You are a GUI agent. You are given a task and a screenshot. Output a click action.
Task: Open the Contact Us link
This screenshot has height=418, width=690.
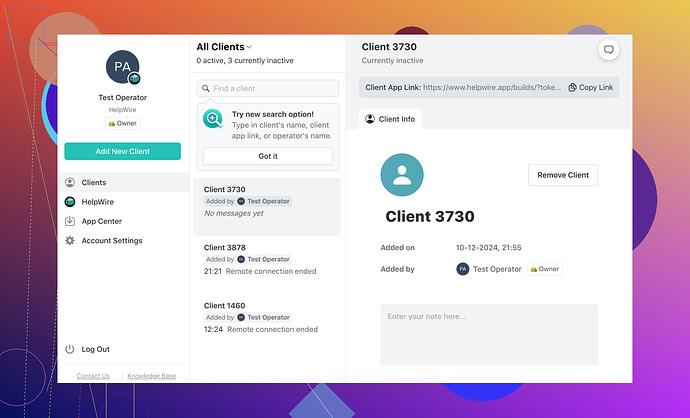point(93,376)
